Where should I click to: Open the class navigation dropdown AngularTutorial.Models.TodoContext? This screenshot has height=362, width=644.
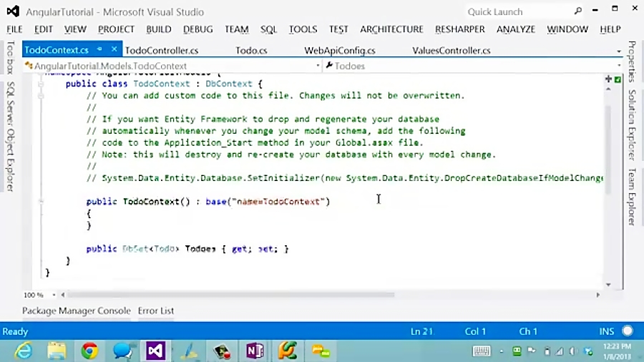[318, 66]
